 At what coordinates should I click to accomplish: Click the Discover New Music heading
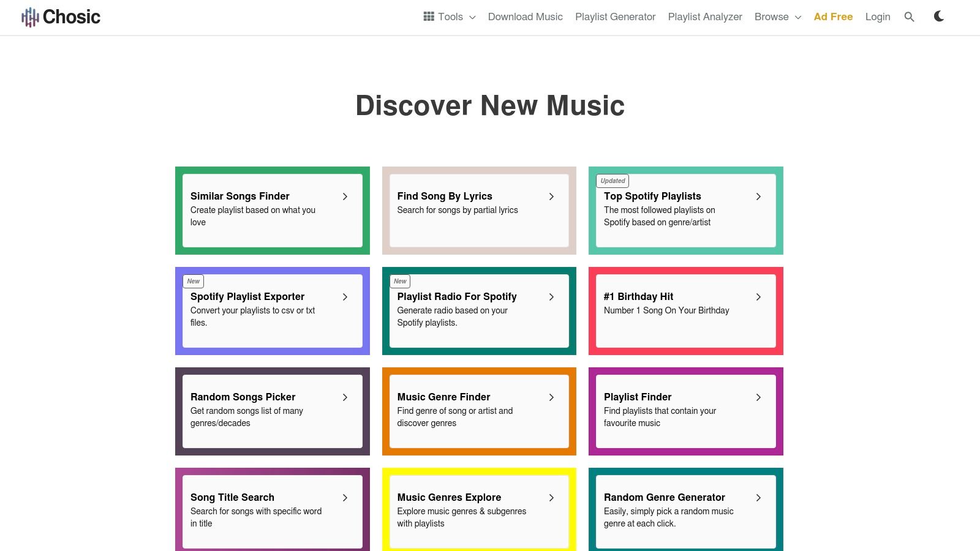(490, 105)
